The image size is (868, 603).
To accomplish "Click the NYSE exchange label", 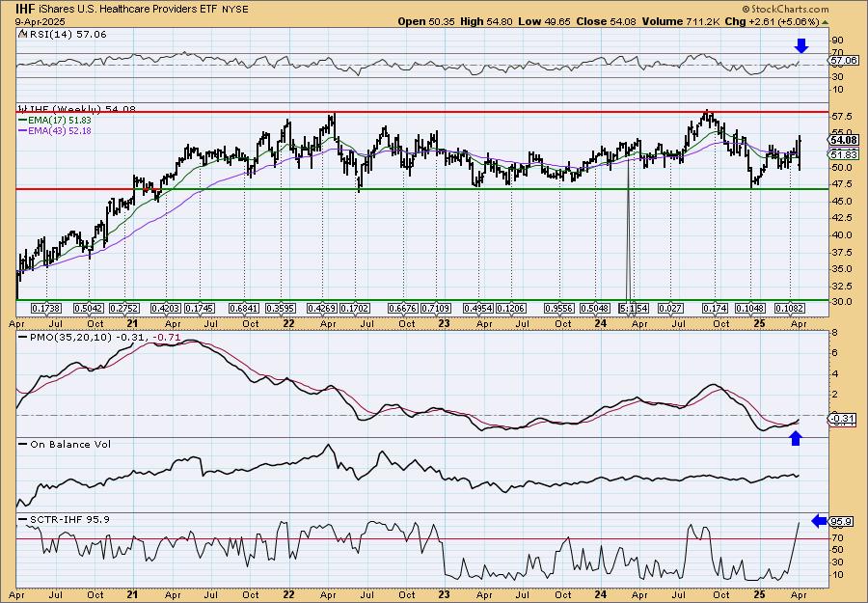I will coord(235,10).
